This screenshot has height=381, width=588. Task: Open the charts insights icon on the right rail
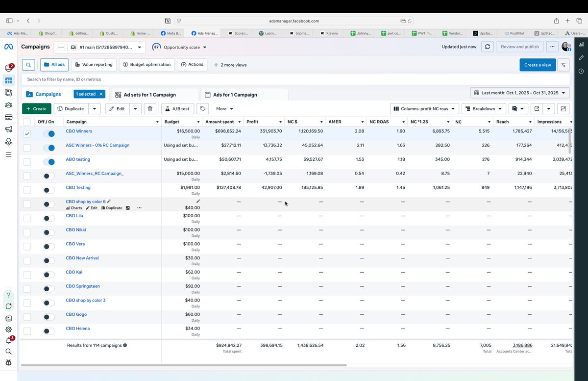click(581, 45)
